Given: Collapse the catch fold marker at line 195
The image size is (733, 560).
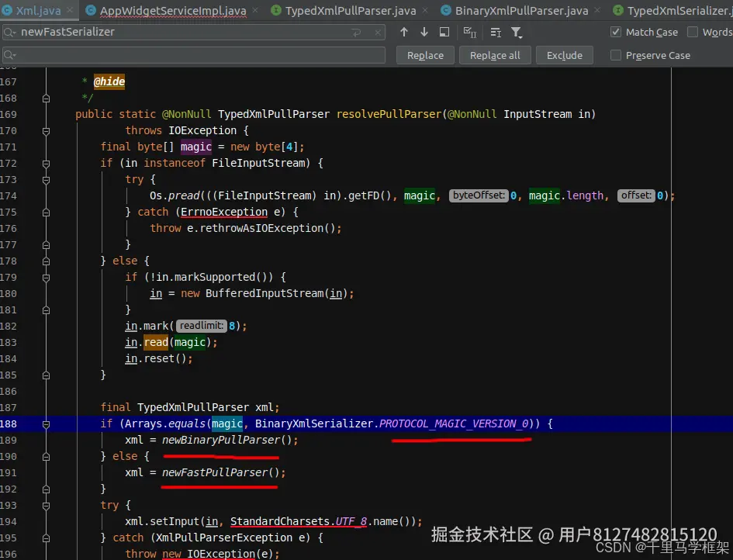Looking at the screenshot, I should click(46, 538).
